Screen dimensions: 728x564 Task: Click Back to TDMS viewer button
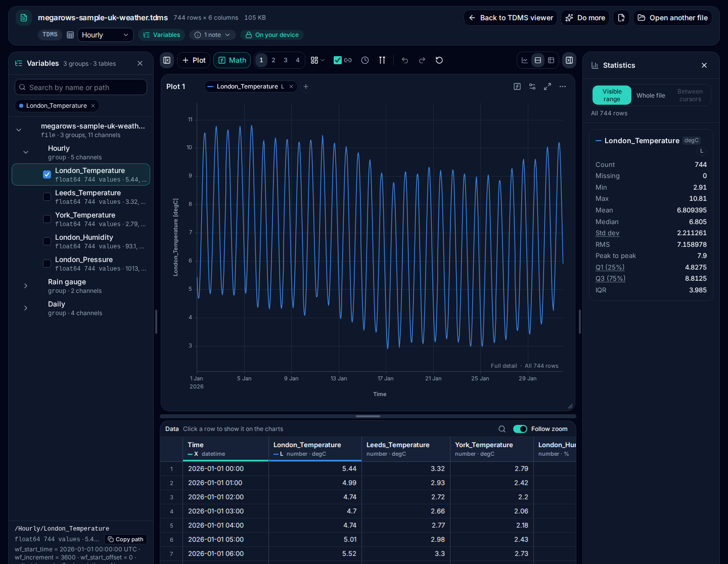(x=511, y=18)
